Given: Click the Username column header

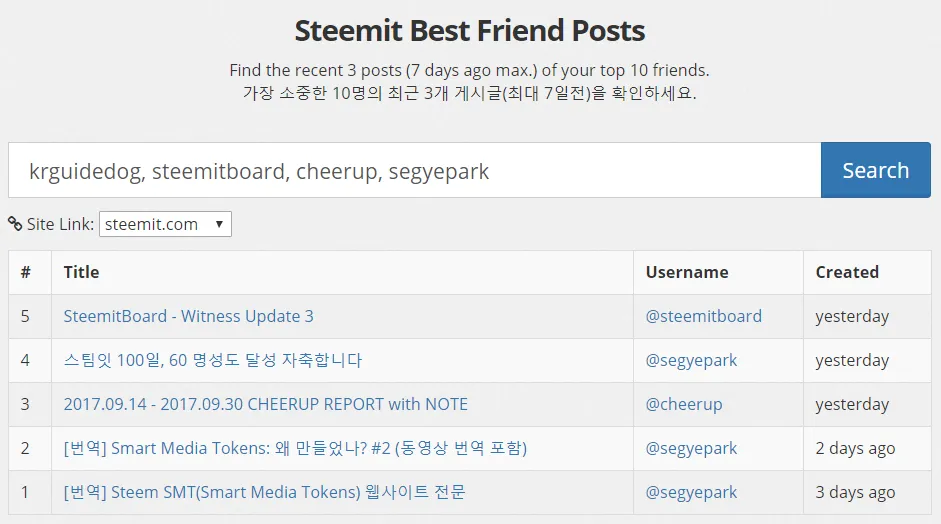Looking at the screenshot, I should (686, 272).
